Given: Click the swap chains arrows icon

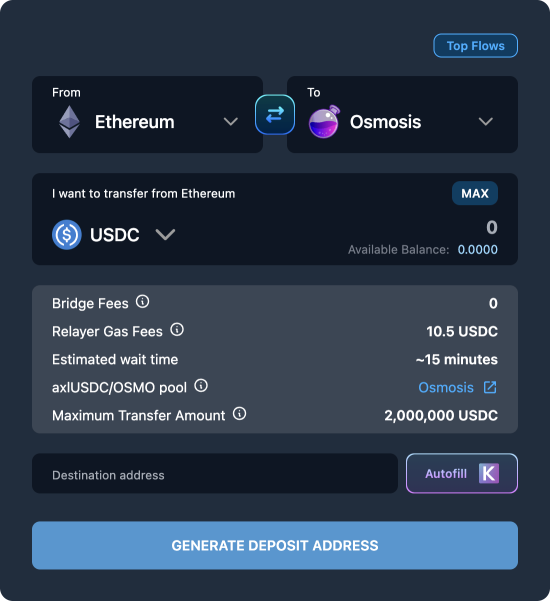Looking at the screenshot, I should click(275, 115).
